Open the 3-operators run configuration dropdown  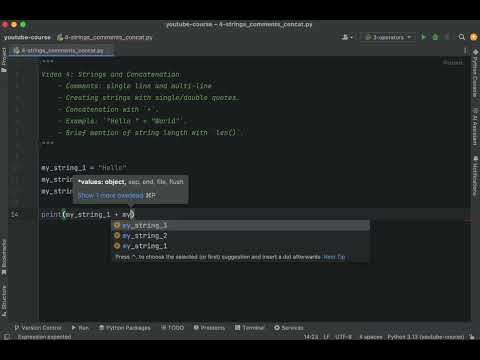point(388,37)
